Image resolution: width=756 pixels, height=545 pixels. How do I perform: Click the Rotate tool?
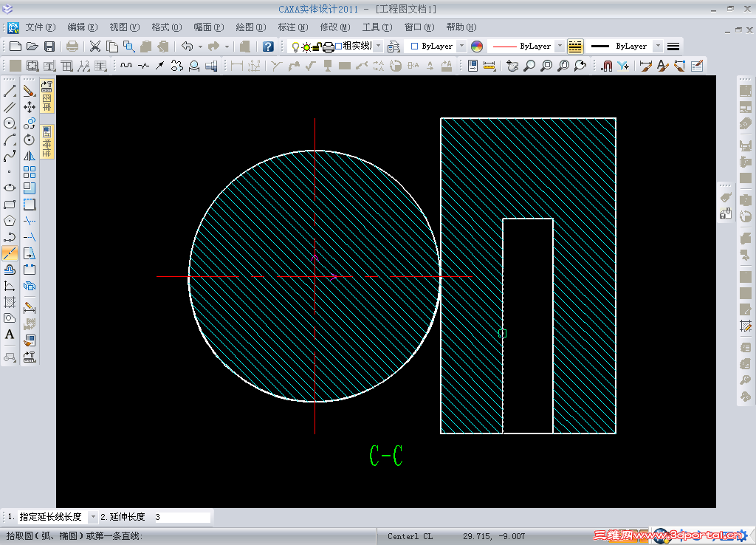[30, 140]
